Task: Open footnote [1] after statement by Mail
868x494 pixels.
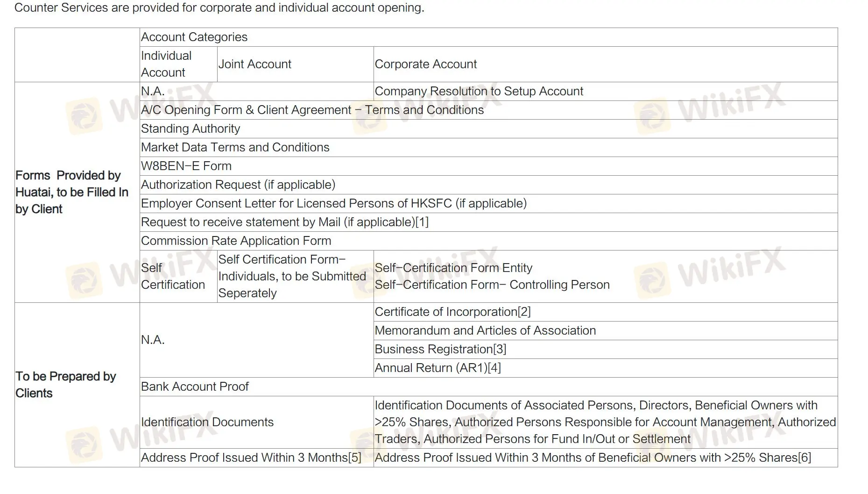Action: click(422, 222)
